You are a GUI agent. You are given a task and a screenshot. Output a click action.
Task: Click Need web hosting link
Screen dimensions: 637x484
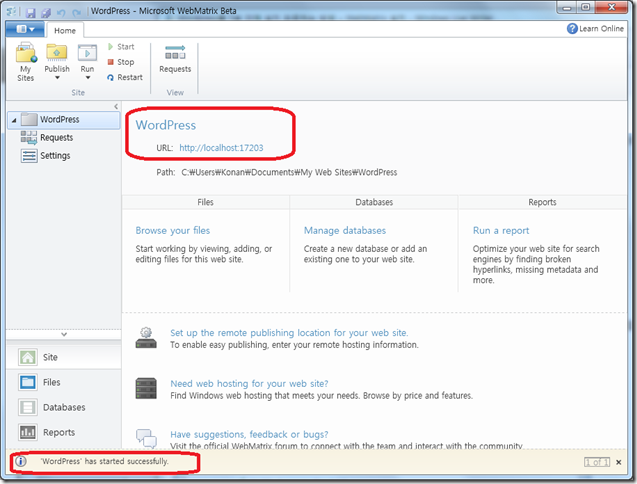coord(249,384)
